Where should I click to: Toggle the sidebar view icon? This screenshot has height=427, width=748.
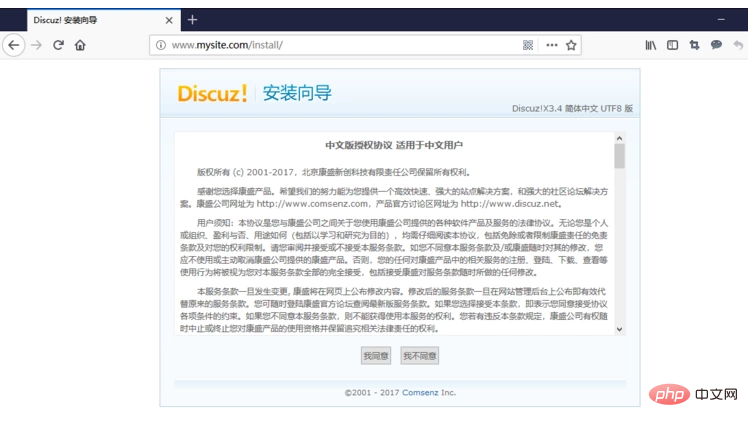click(673, 45)
